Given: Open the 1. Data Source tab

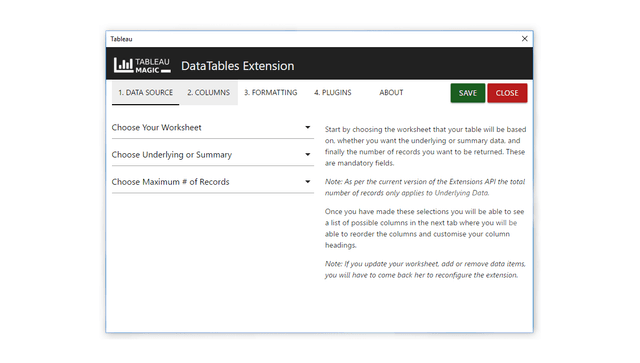Looking at the screenshot, I should click(x=145, y=93).
